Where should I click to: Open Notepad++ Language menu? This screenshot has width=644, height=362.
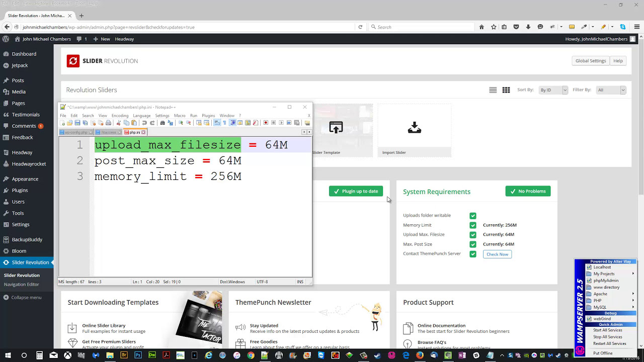[x=142, y=116]
